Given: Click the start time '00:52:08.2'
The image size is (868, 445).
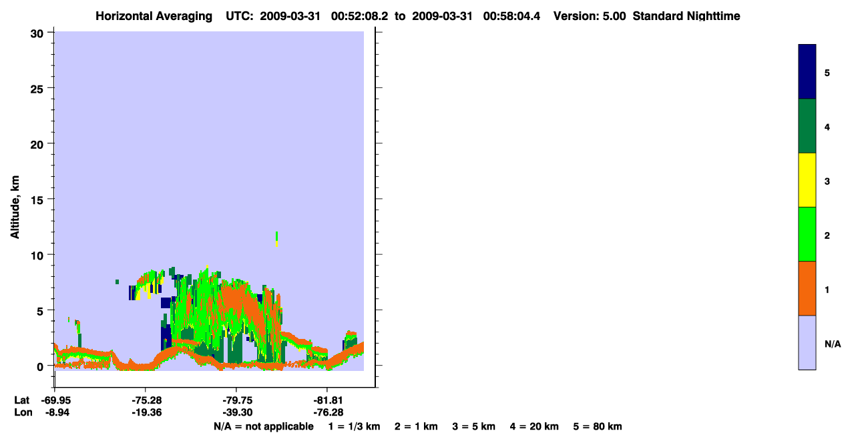Looking at the screenshot, I should click(x=361, y=16).
